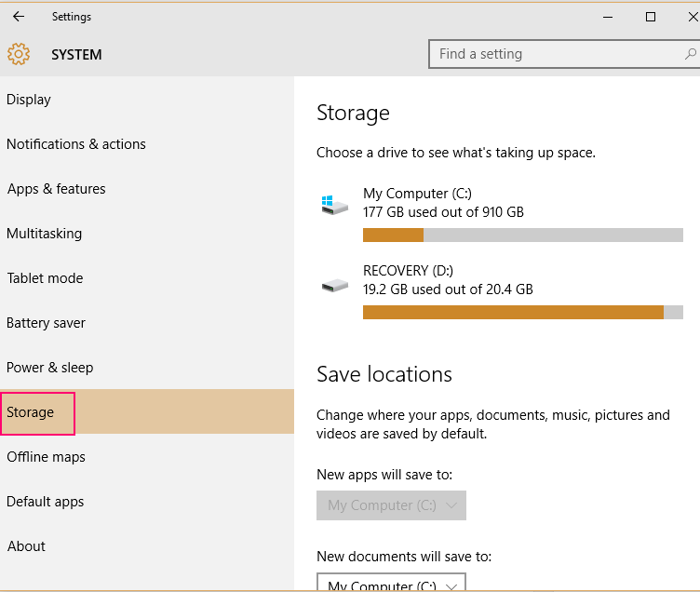Select Battery saver
The width and height of the screenshot is (700, 592).
tap(147, 322)
